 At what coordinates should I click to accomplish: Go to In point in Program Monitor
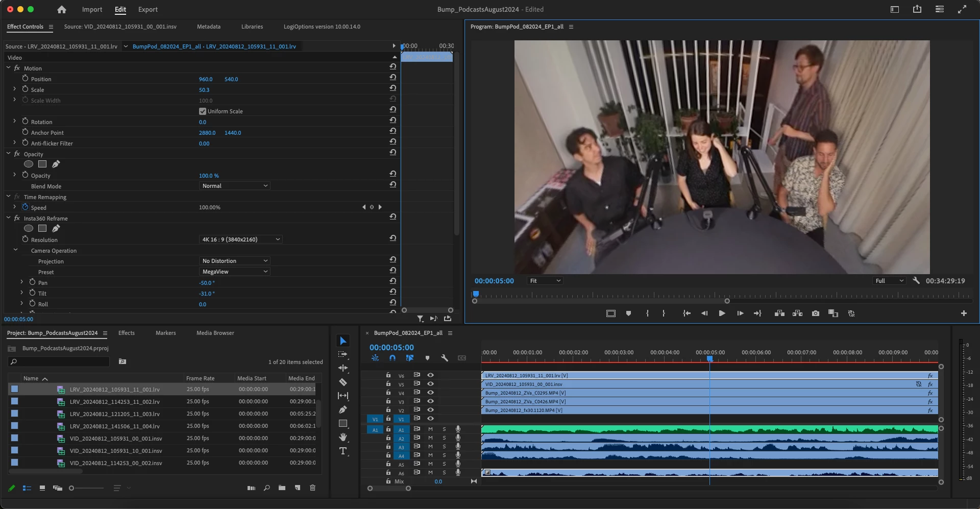pyautogui.click(x=687, y=313)
